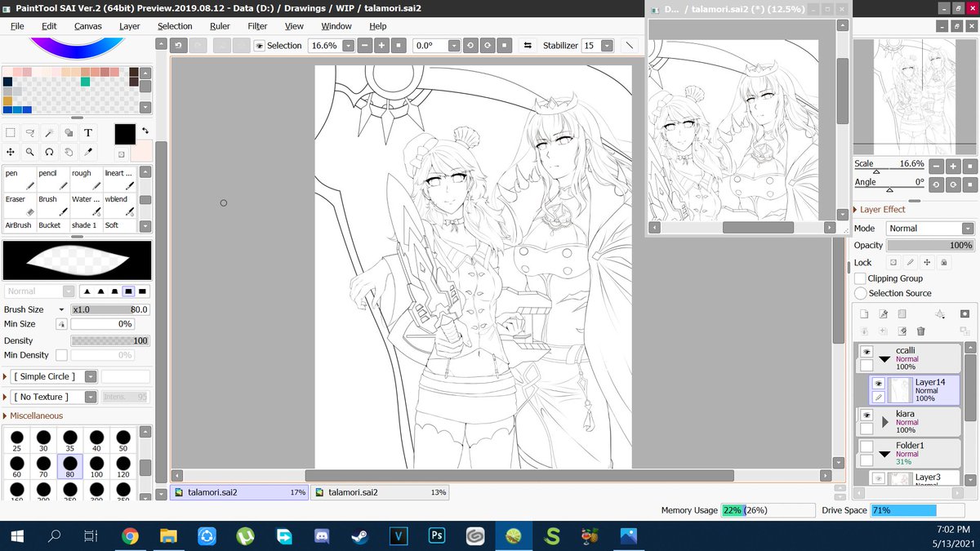Select brush size 25 preset

click(x=16, y=440)
